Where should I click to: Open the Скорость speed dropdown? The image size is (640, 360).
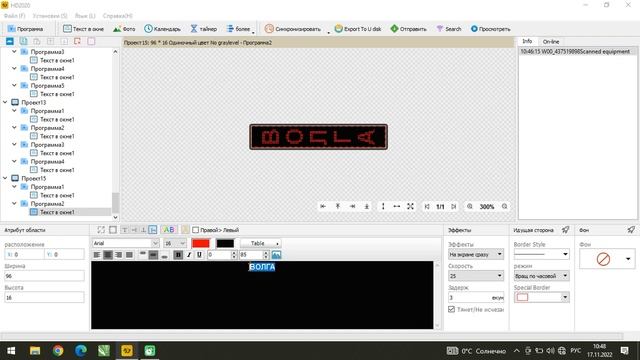point(476,276)
